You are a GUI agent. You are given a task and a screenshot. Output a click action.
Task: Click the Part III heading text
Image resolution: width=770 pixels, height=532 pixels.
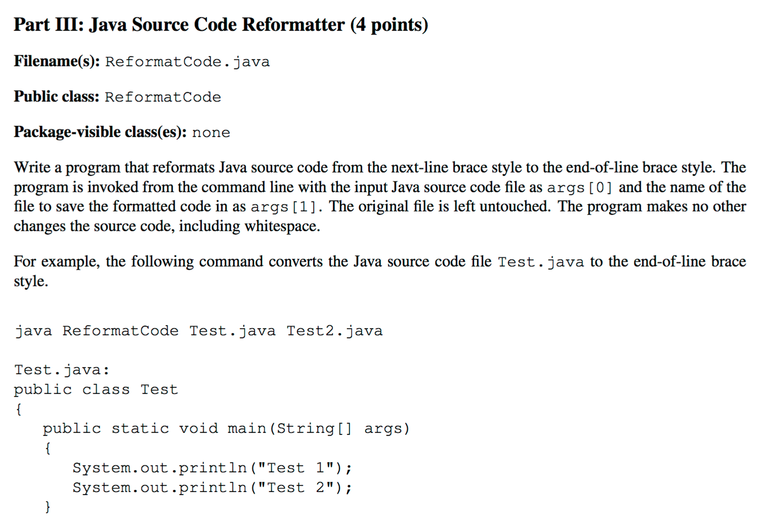(221, 25)
